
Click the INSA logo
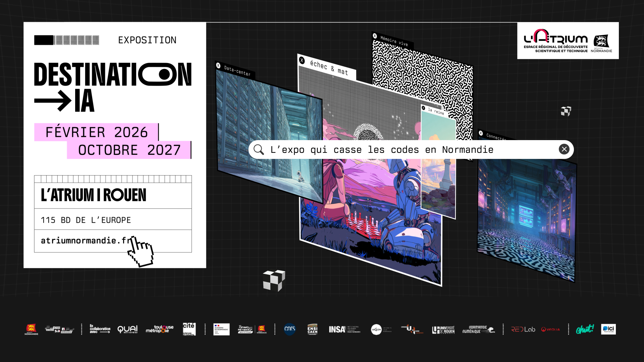coord(337,329)
